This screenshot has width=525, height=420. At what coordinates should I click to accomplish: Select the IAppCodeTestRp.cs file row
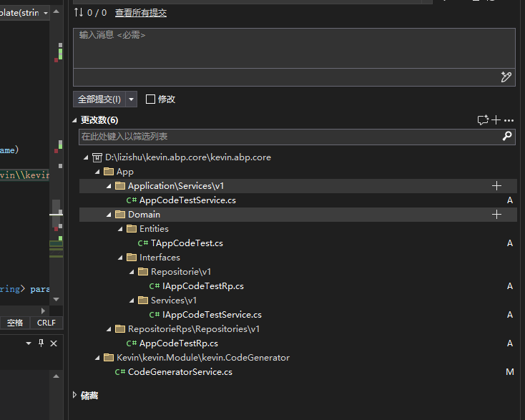298,286
